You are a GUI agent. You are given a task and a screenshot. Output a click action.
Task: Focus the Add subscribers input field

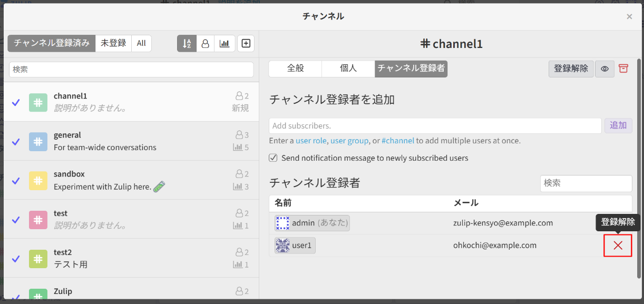pyautogui.click(x=435, y=125)
